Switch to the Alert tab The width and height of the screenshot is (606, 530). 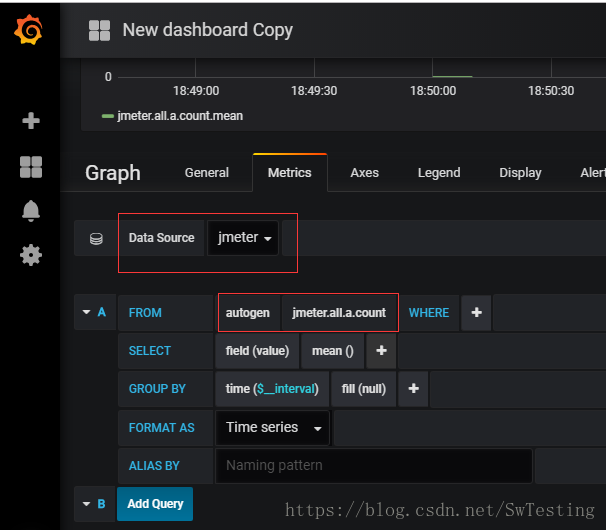[593, 172]
